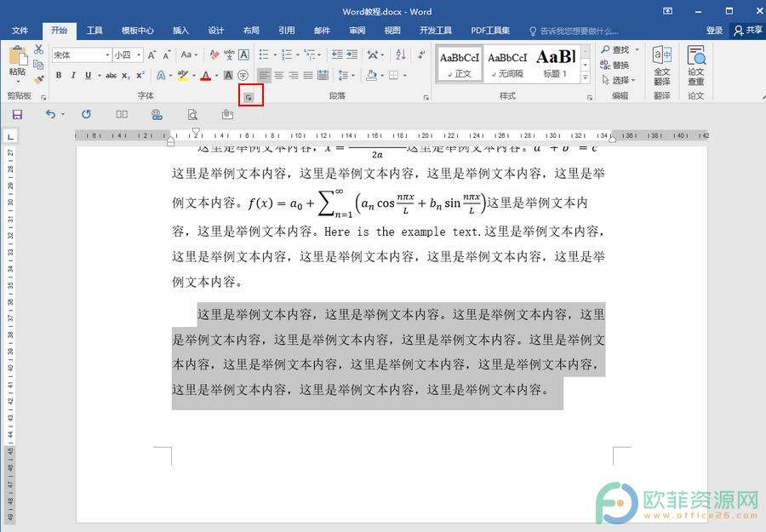766x532 pixels.
Task: Align text left
Action: click(265, 75)
